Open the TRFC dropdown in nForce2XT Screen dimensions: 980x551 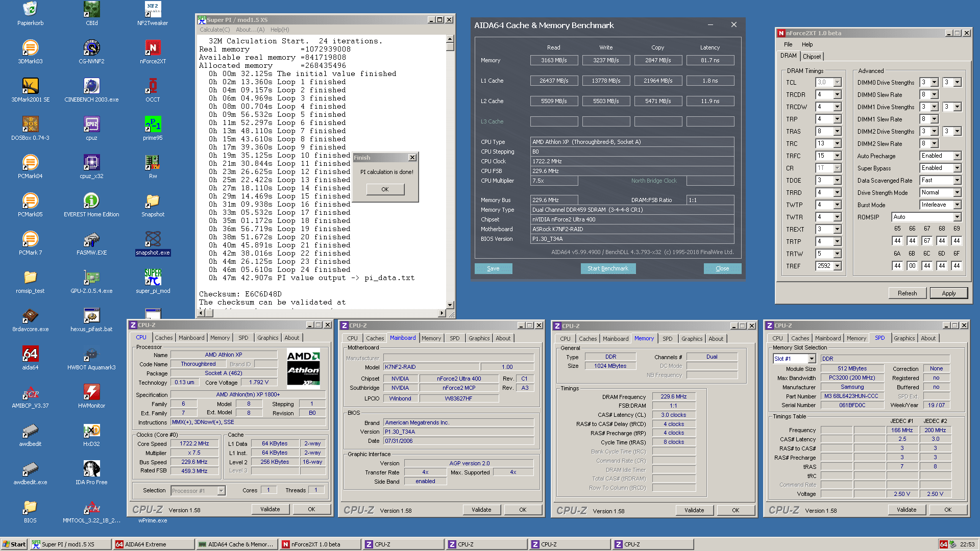tap(838, 156)
